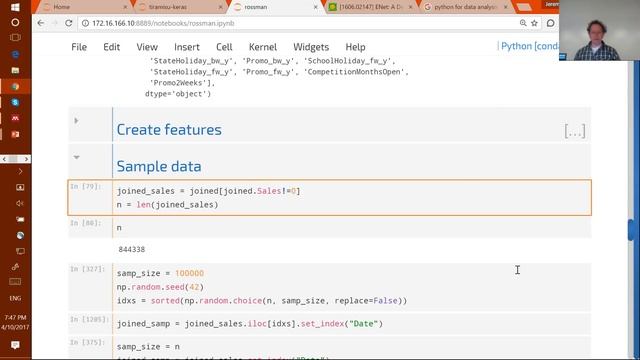Viewport: 640px width, 360px height.
Task: Open the Help menu
Action: [x=355, y=47]
